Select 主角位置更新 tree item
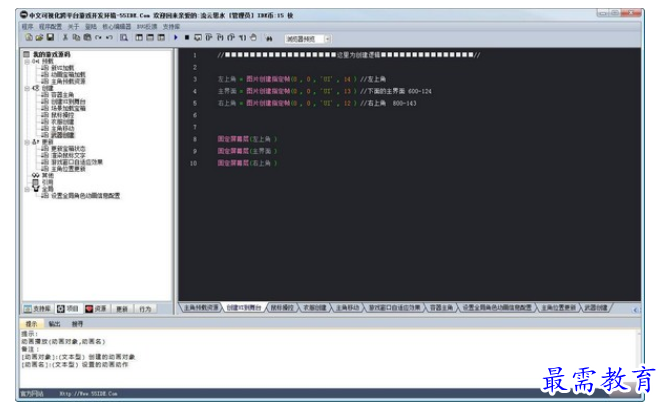The image size is (664, 411). pos(68,169)
